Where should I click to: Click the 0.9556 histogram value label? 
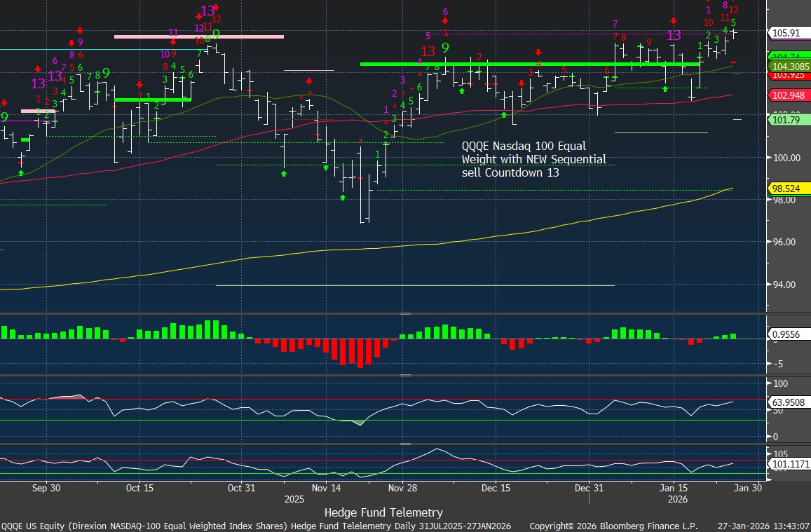784,335
